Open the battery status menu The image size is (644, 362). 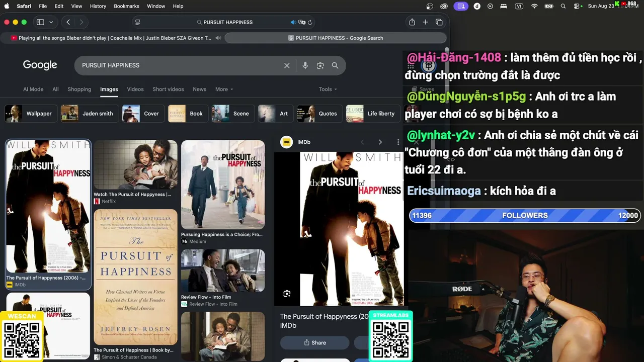coord(549,6)
